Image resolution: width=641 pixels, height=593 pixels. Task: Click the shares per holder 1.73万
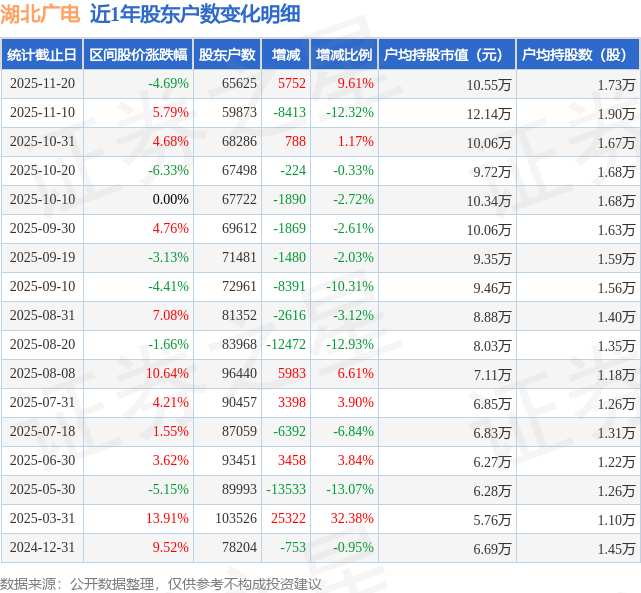616,85
